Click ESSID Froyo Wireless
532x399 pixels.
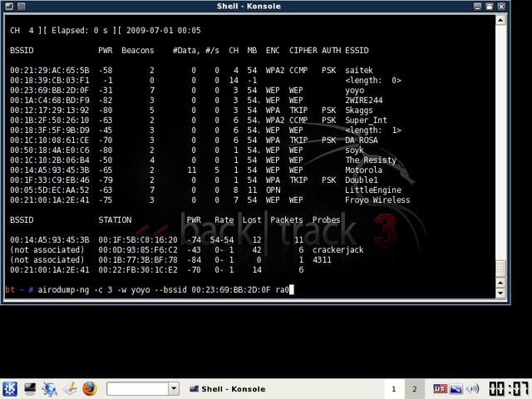click(x=377, y=200)
